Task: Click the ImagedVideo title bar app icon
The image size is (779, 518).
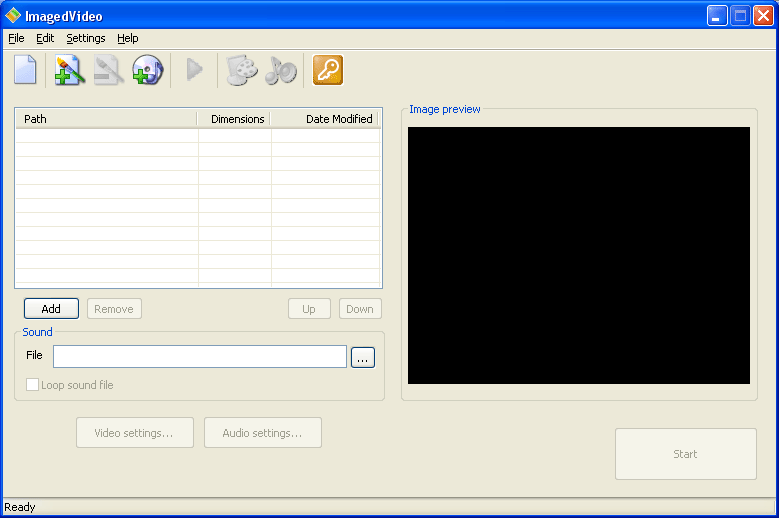Action: [13, 15]
